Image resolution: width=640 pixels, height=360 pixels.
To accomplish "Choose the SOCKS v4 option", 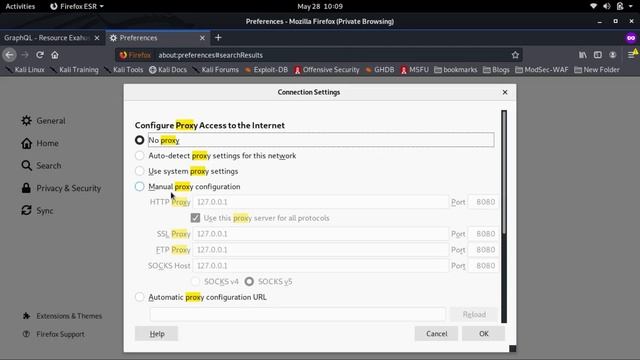I will (196, 281).
